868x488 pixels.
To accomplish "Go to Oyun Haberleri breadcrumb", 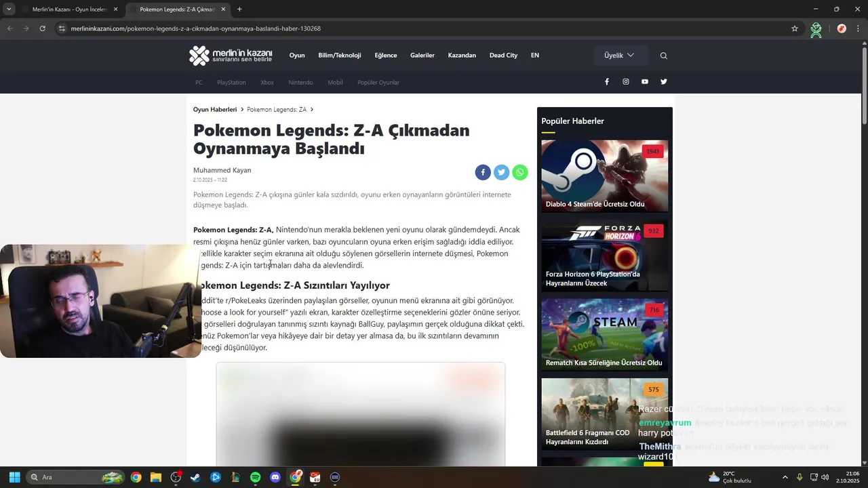I will point(215,110).
